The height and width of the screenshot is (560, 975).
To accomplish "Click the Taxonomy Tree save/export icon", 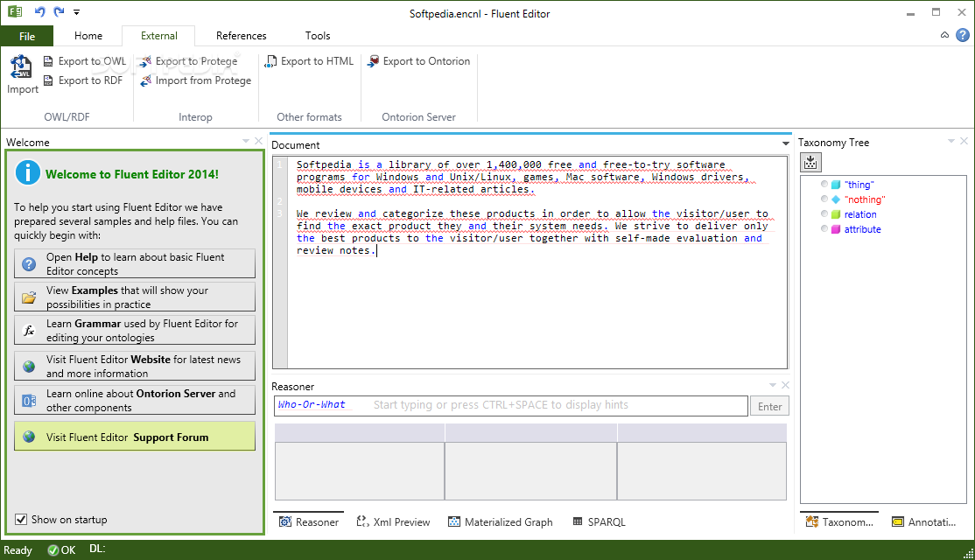I will [810, 162].
